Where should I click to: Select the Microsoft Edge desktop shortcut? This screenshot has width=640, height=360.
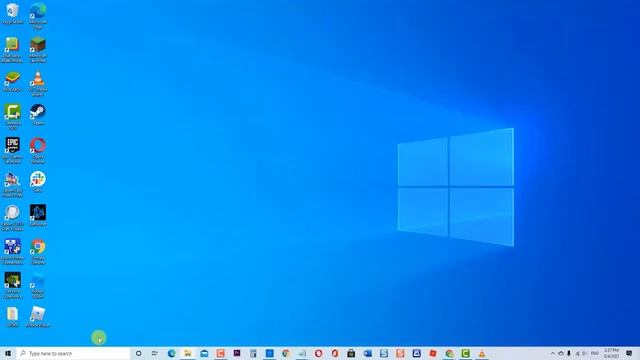38,16
